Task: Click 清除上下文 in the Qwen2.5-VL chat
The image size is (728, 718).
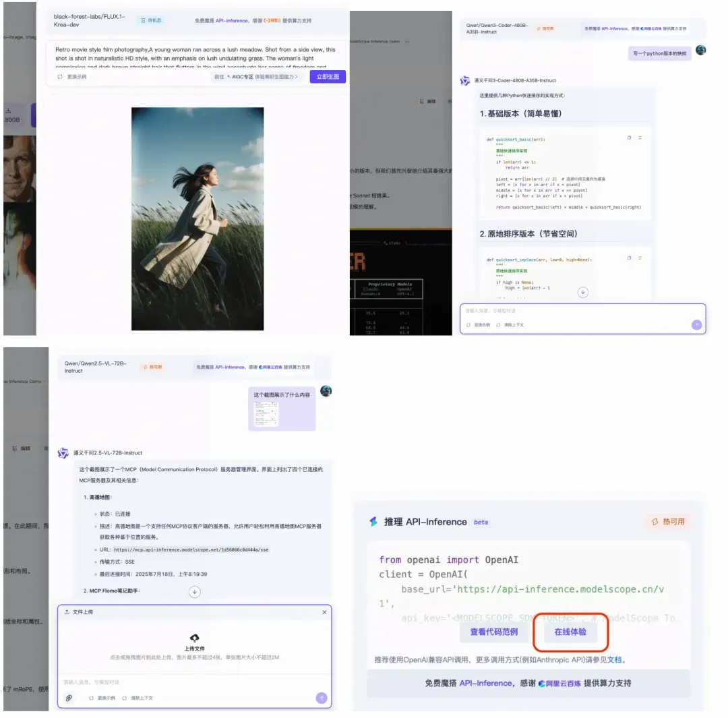Action: [x=138, y=698]
